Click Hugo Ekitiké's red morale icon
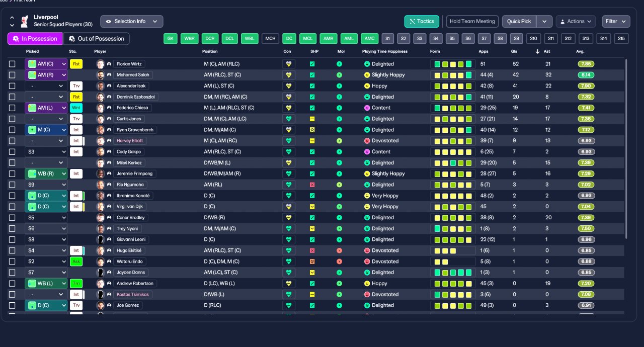 click(339, 250)
